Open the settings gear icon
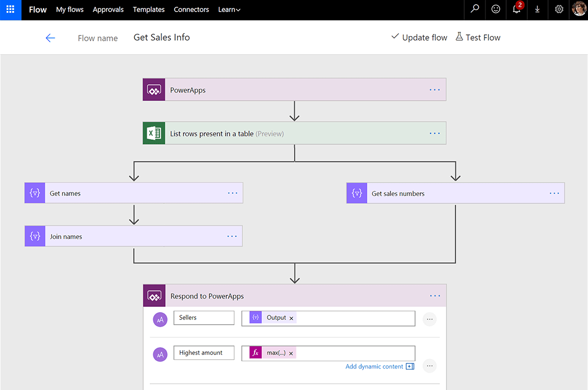This screenshot has height=390, width=588. (559, 9)
